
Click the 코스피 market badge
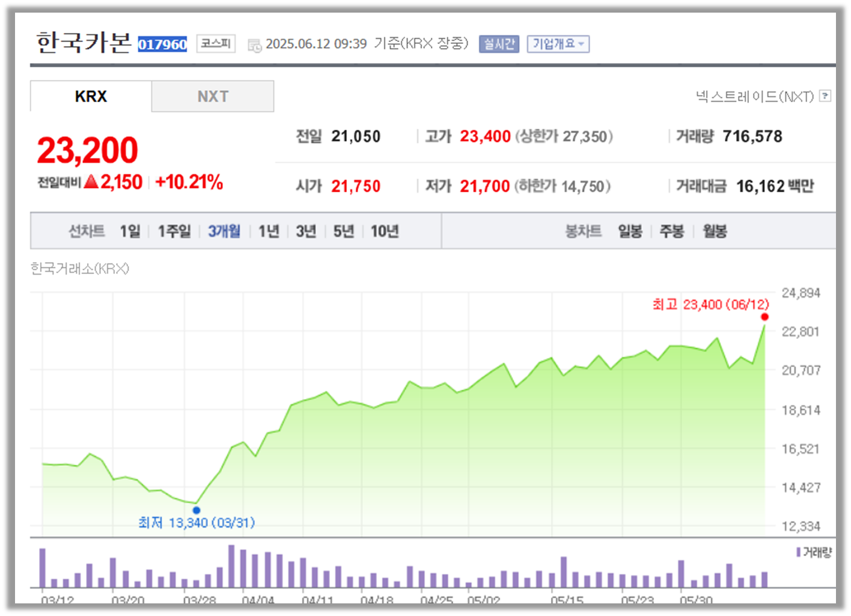pos(216,43)
